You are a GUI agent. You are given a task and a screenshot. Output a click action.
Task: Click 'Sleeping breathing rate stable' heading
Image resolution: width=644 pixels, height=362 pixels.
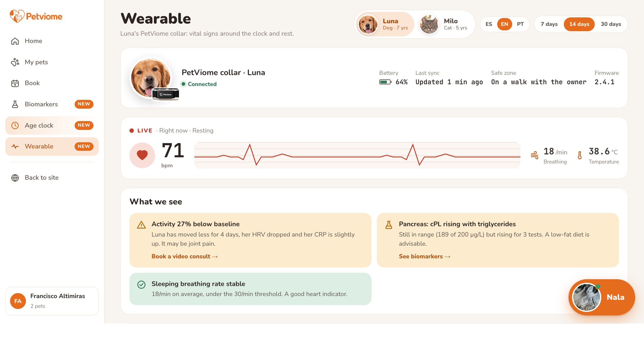(x=198, y=284)
